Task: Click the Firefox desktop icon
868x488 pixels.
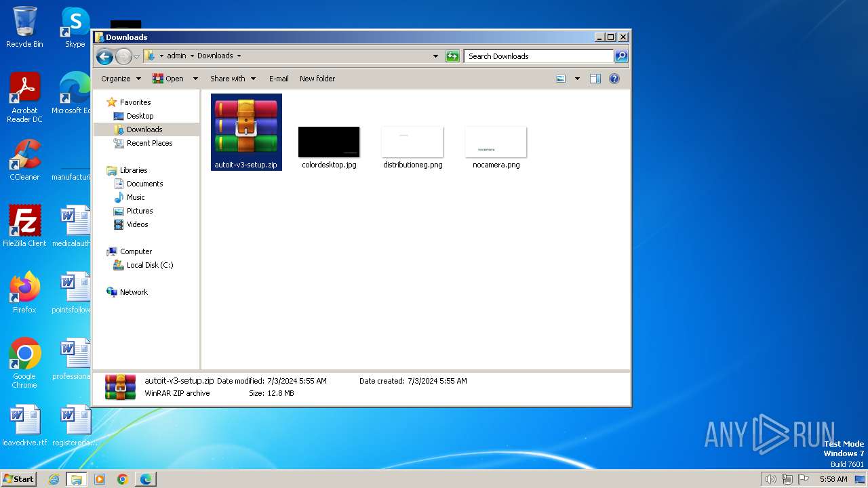Action: click(x=24, y=293)
